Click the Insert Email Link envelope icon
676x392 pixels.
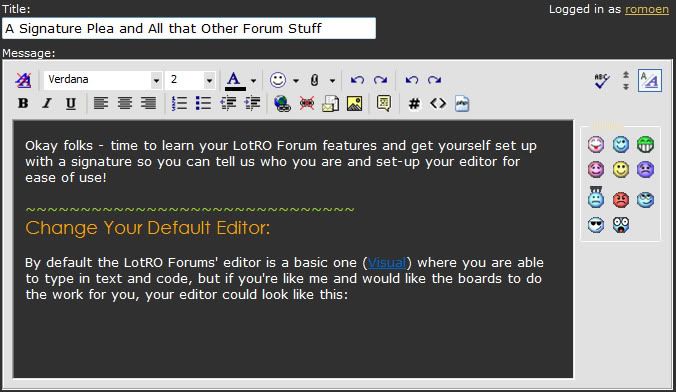(x=330, y=104)
